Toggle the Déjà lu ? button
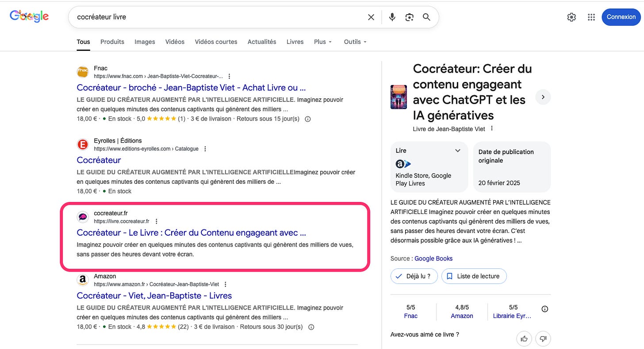The width and height of the screenshot is (644, 349). pos(414,276)
